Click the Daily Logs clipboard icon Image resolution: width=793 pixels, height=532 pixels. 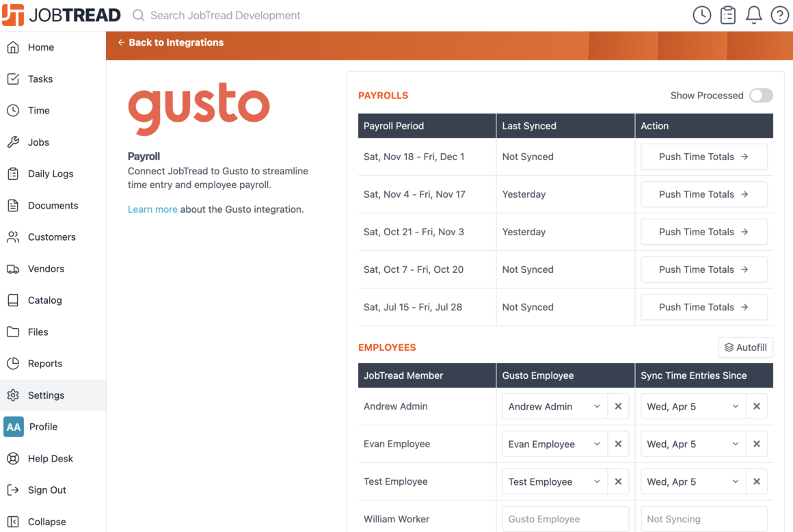point(13,174)
